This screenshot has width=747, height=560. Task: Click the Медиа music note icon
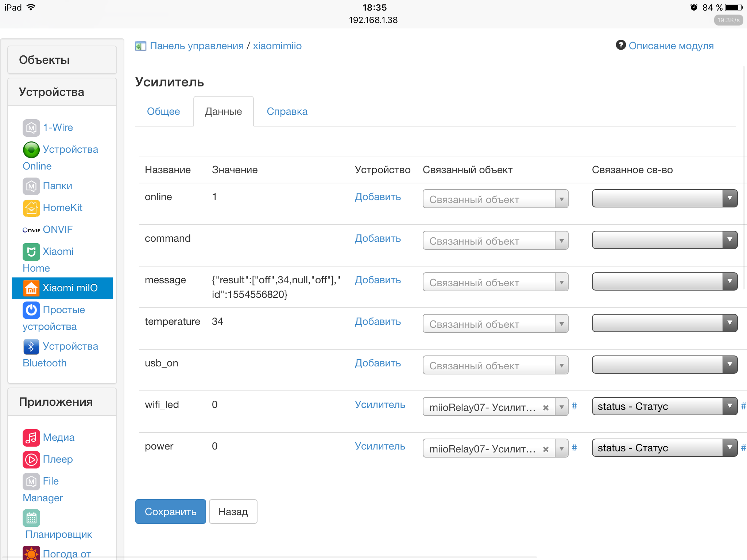click(x=31, y=437)
